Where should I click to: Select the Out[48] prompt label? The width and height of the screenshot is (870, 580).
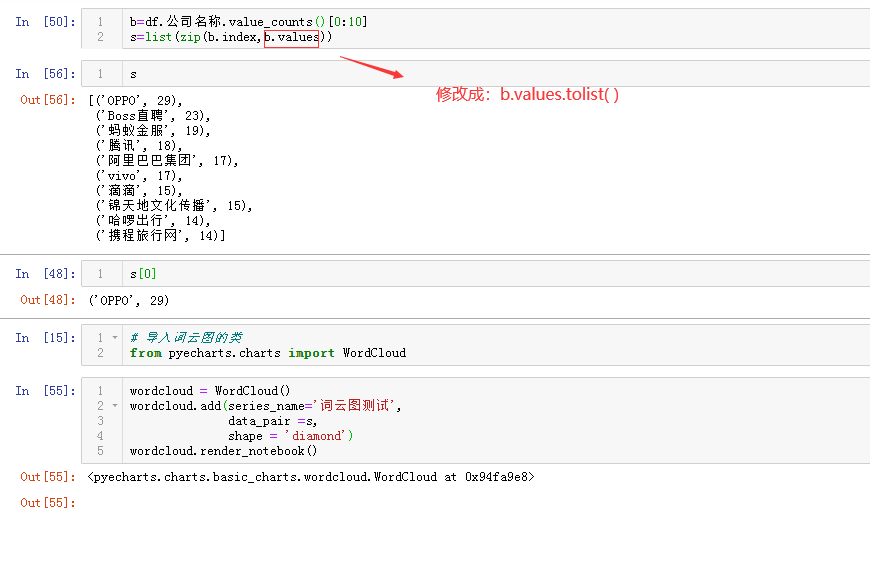(x=48, y=300)
